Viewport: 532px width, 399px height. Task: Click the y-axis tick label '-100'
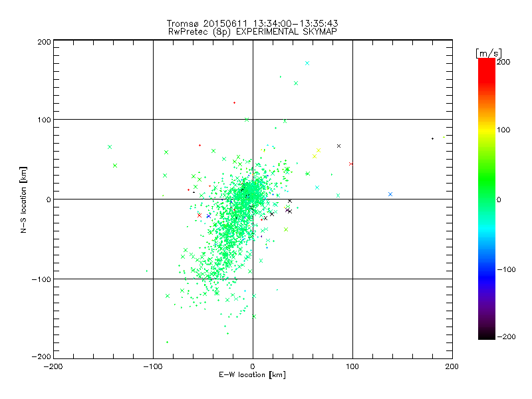(41, 279)
